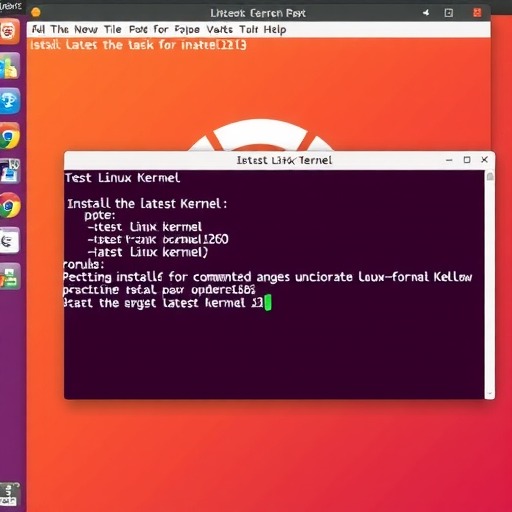Click the 'Itest Lirk Ternel' window title
Viewport: 512px width, 512px height.
[x=284, y=160]
